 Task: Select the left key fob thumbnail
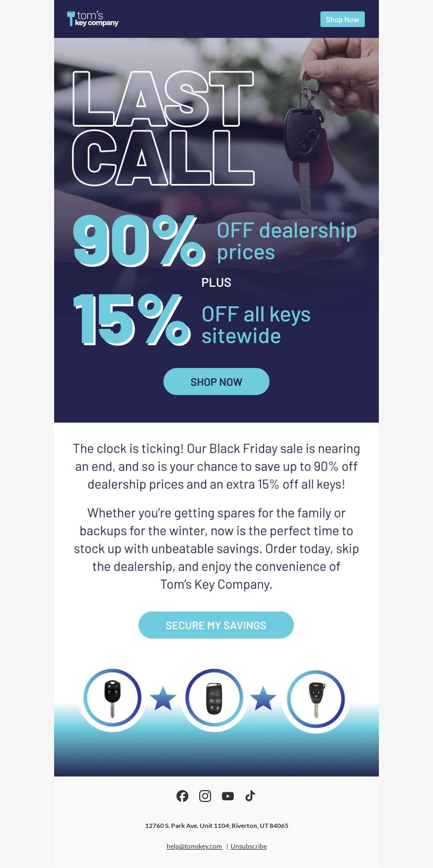click(113, 698)
